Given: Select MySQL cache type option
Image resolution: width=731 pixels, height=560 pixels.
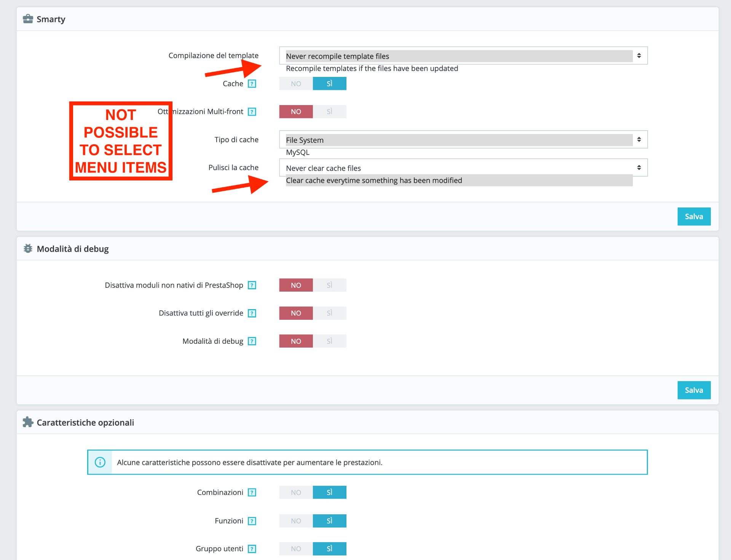Looking at the screenshot, I should (x=298, y=152).
